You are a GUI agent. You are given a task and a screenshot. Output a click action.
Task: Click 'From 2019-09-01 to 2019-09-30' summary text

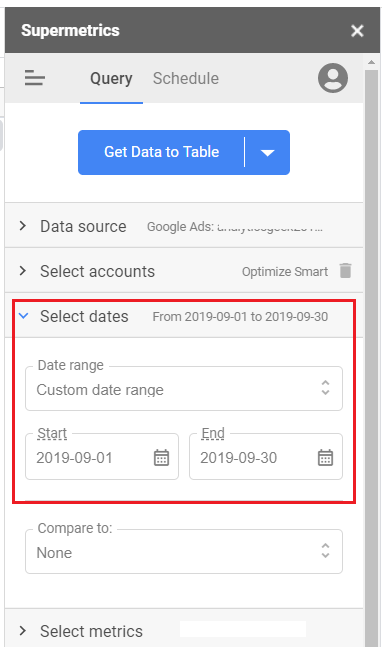(240, 316)
